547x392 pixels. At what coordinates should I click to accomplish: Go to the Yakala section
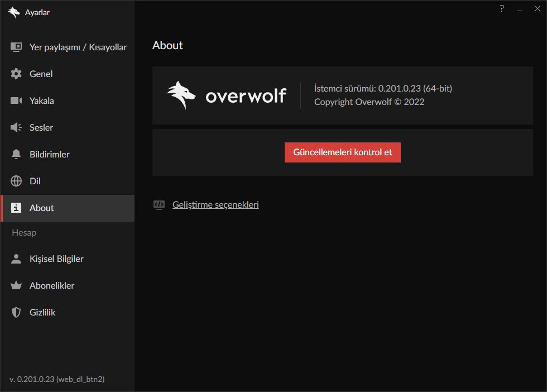[x=68, y=101]
